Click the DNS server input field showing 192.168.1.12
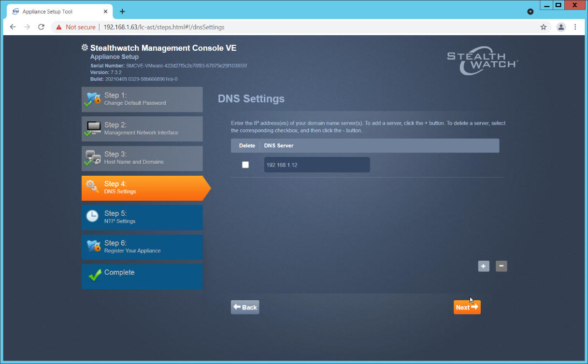This screenshot has width=588, height=364. click(x=316, y=164)
